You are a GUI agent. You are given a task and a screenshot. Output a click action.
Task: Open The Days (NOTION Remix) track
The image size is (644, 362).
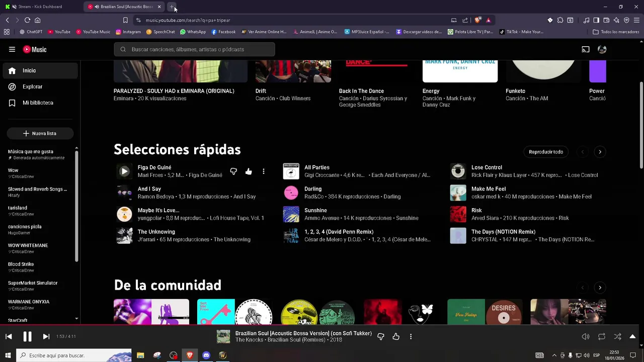coord(503,232)
